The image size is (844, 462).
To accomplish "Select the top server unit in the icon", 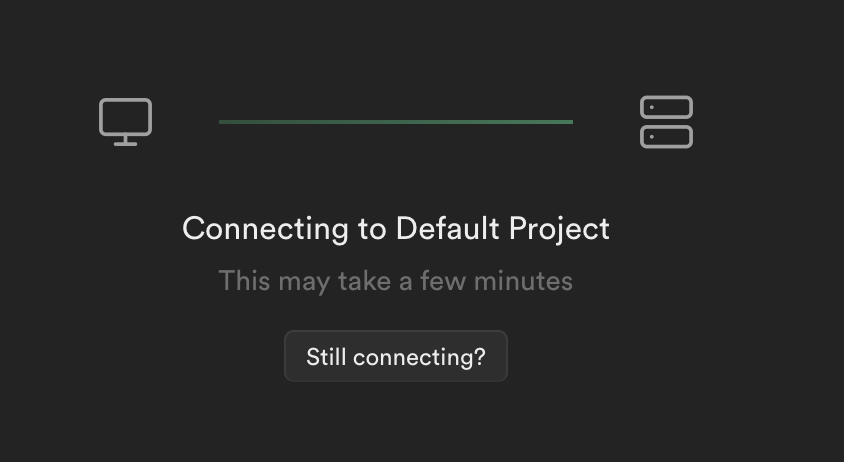I will click(666, 107).
